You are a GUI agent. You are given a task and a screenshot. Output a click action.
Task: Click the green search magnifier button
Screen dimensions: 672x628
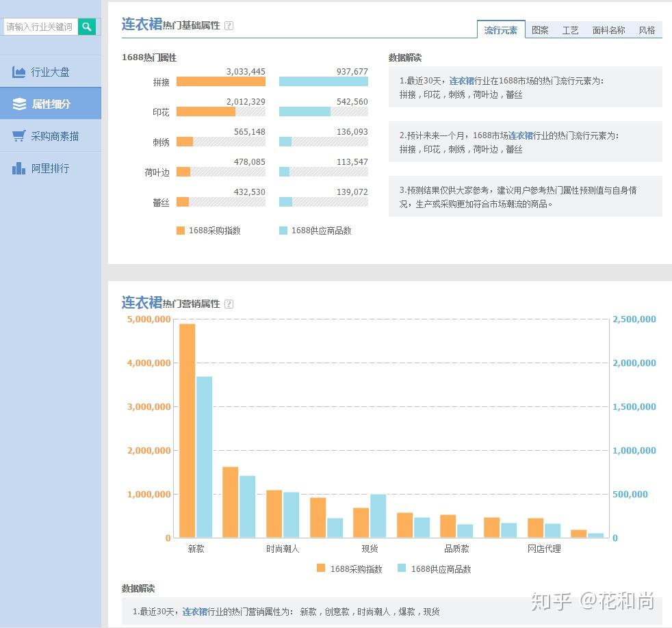pos(87,27)
